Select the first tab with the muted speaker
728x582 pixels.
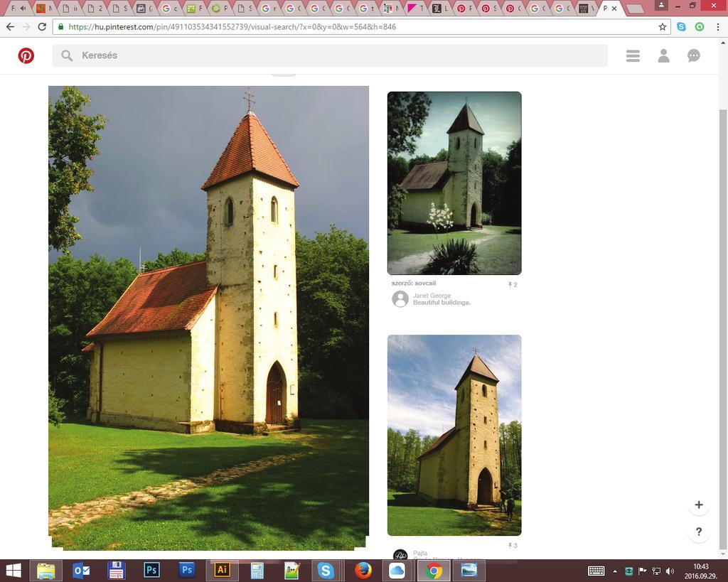[17, 8]
